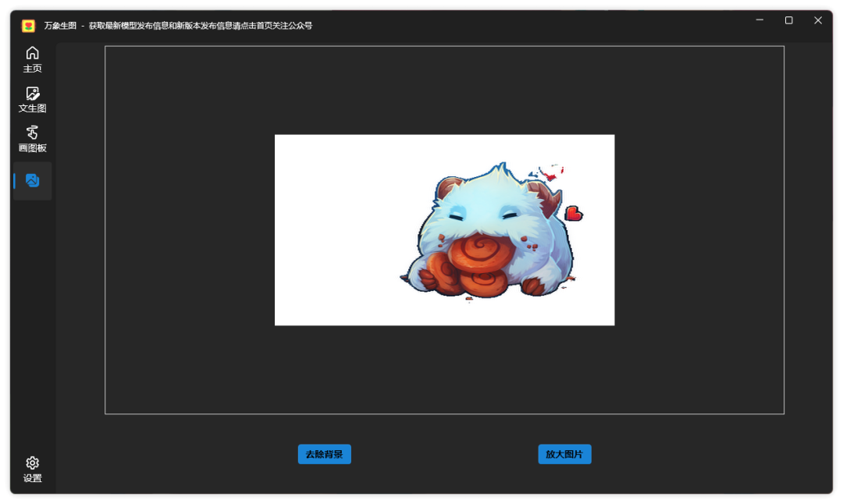
Task: Open the 主页 home page in sidebar
Action: 32,59
